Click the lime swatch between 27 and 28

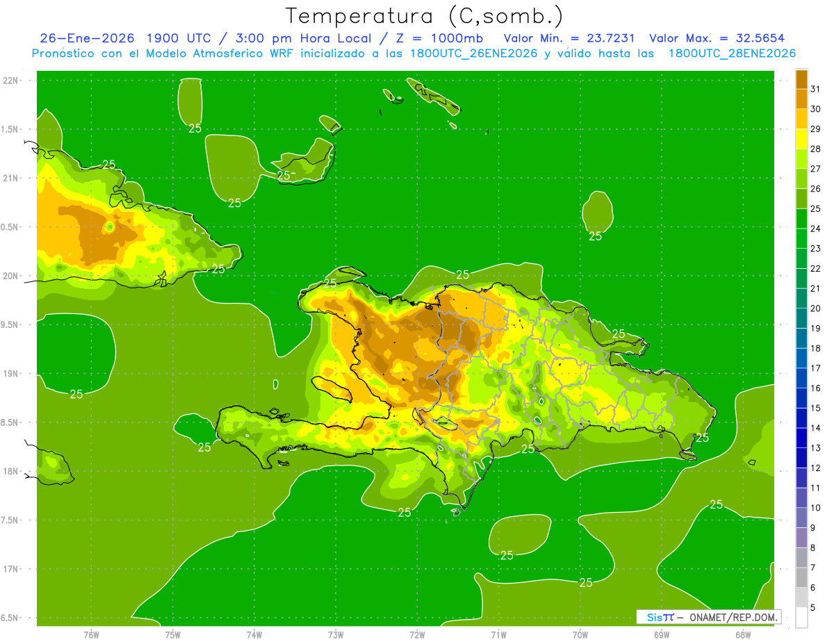coord(801,159)
